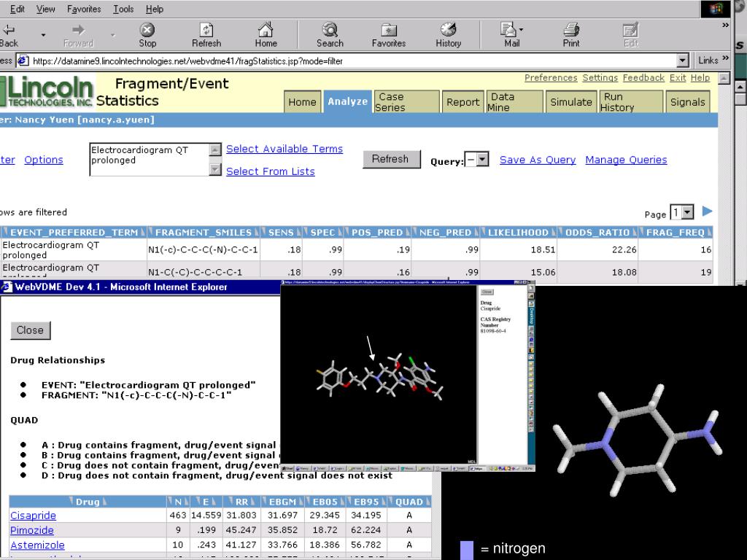The height and width of the screenshot is (560, 747).
Task: Switch to the Signals tab
Action: pyautogui.click(x=687, y=102)
